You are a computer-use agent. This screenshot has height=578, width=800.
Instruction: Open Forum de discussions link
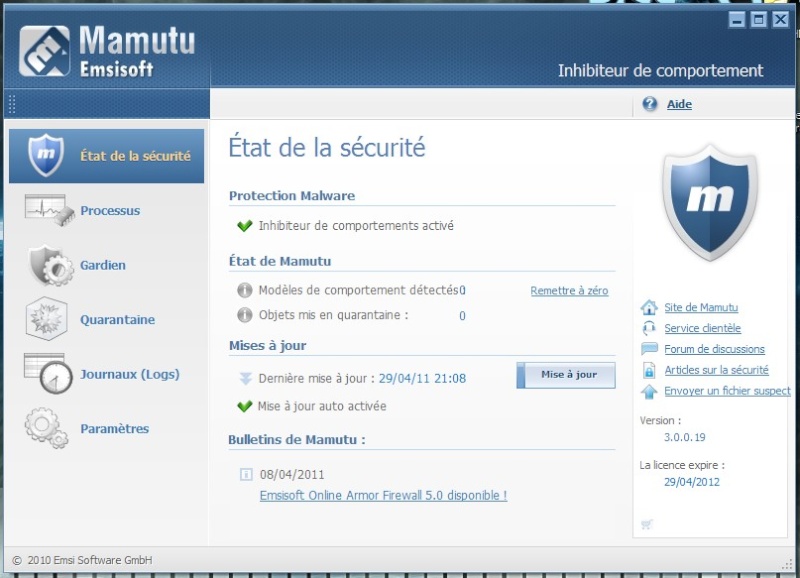(x=714, y=349)
